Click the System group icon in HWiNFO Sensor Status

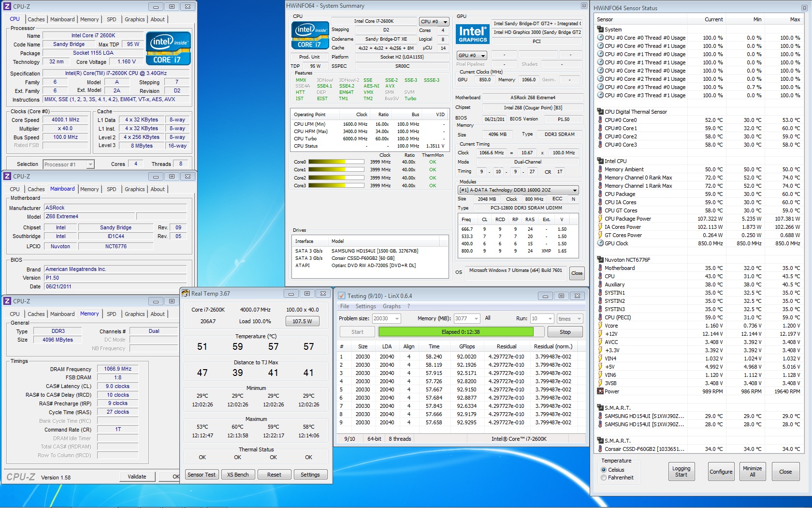click(600, 29)
